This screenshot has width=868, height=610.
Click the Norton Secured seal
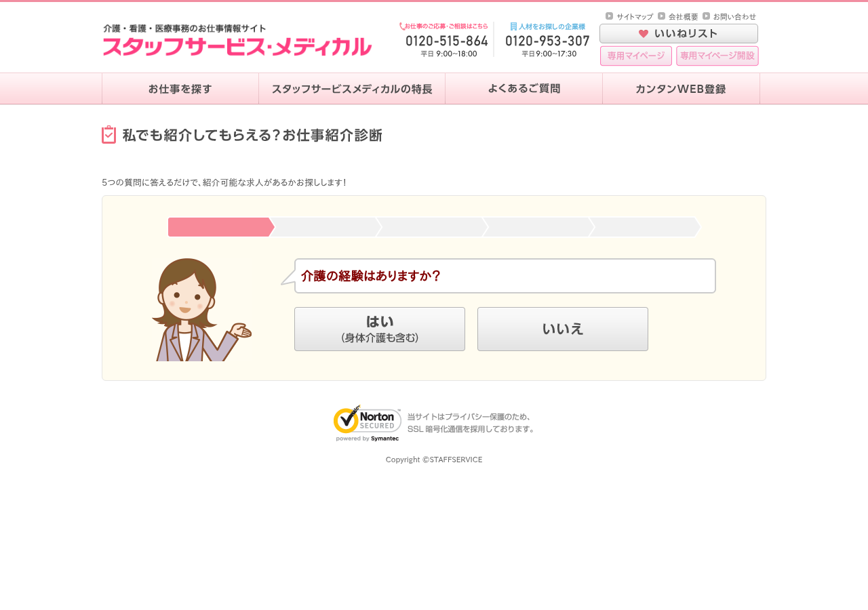[367, 424]
